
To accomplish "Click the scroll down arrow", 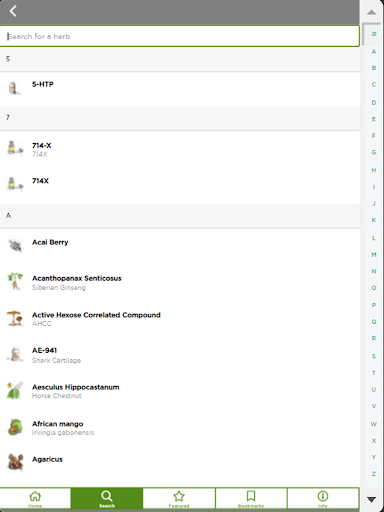I will click(x=371, y=499).
